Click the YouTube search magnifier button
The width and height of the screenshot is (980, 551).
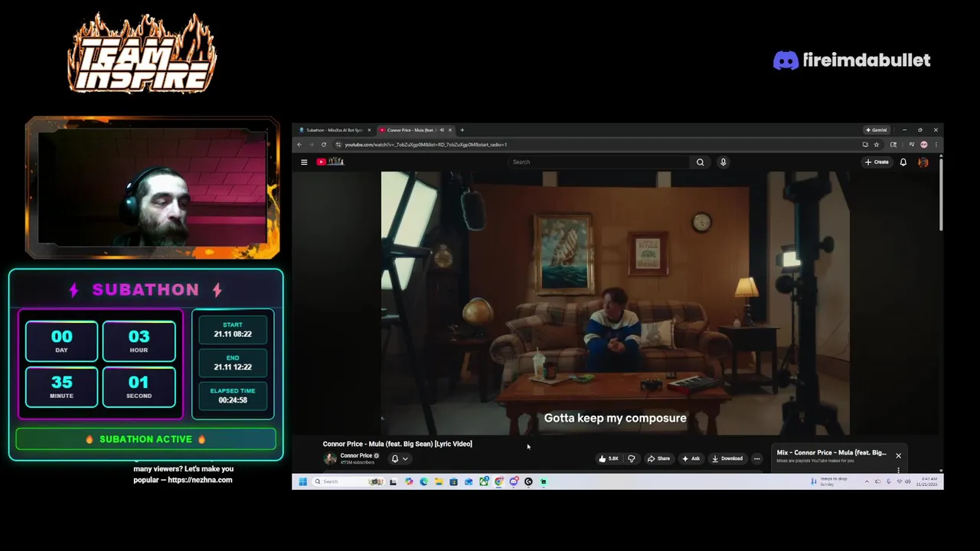700,162
